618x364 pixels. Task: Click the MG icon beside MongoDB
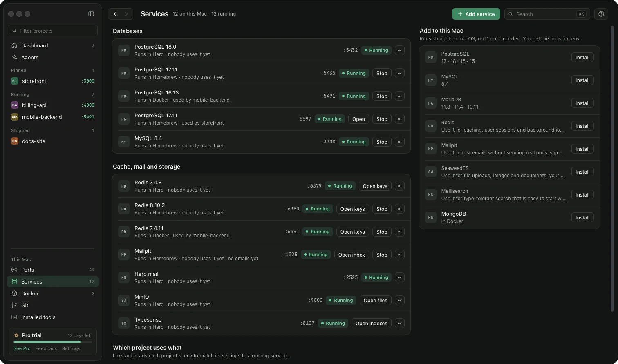point(431,217)
